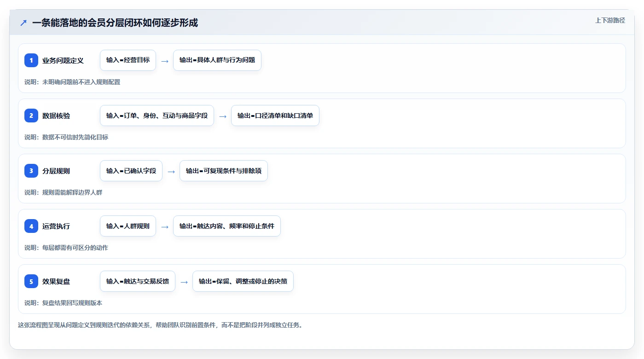
Task: Click the 输出=触达内容、频率和停止条件 box
Action: click(227, 226)
